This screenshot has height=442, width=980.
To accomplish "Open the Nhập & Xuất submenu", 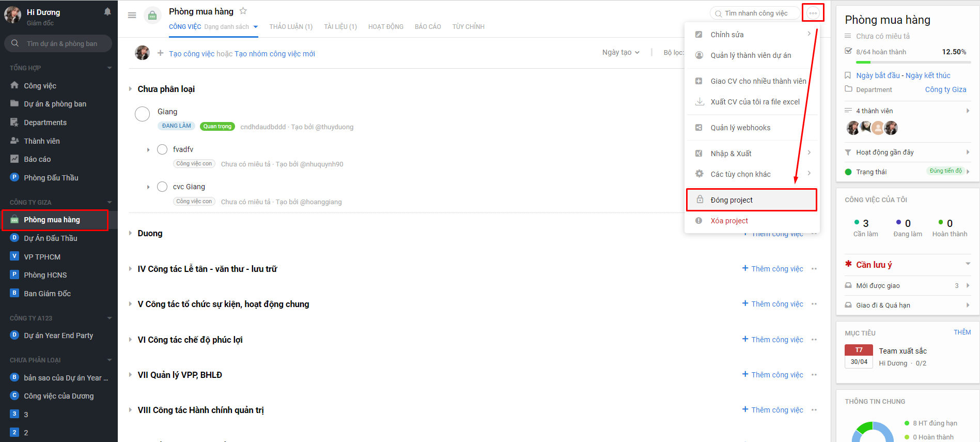I will (x=752, y=154).
